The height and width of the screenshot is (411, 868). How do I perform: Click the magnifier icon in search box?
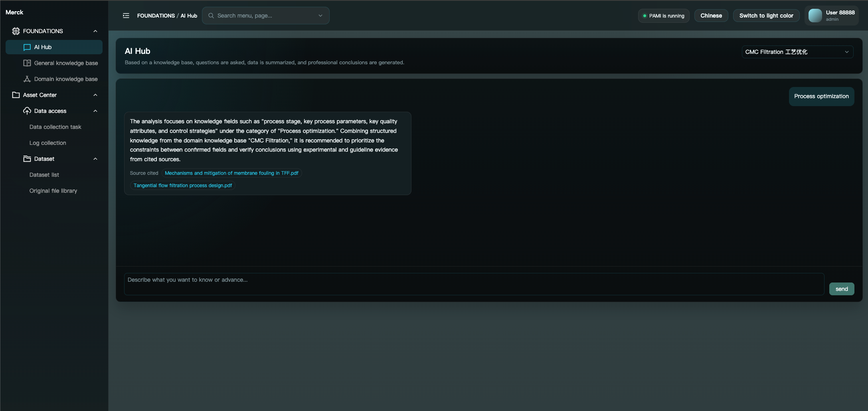tap(211, 16)
